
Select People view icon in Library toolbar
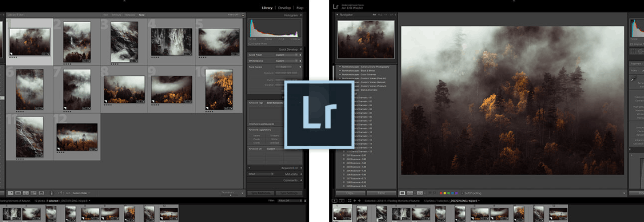tap(41, 193)
